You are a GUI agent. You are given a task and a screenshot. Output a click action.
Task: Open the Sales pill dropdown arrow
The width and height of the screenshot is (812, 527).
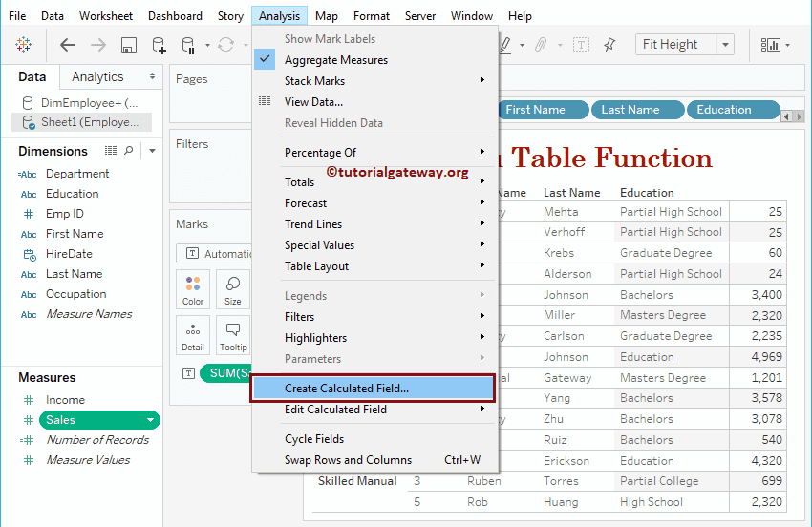click(150, 420)
